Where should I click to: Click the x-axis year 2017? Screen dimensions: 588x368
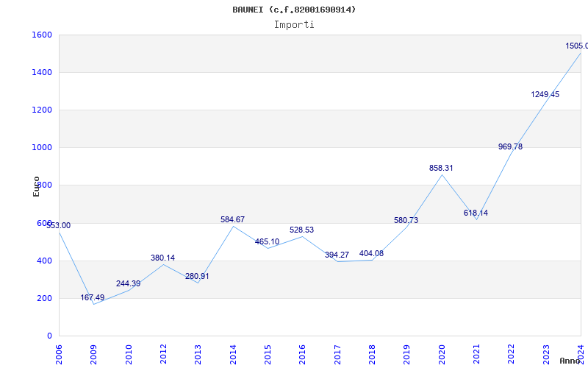tap(337, 355)
